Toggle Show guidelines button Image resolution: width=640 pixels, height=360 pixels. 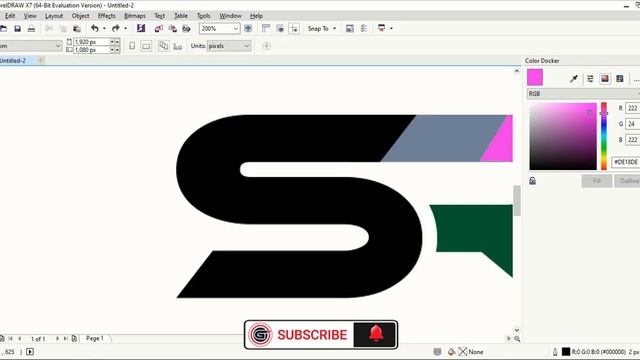point(293,29)
